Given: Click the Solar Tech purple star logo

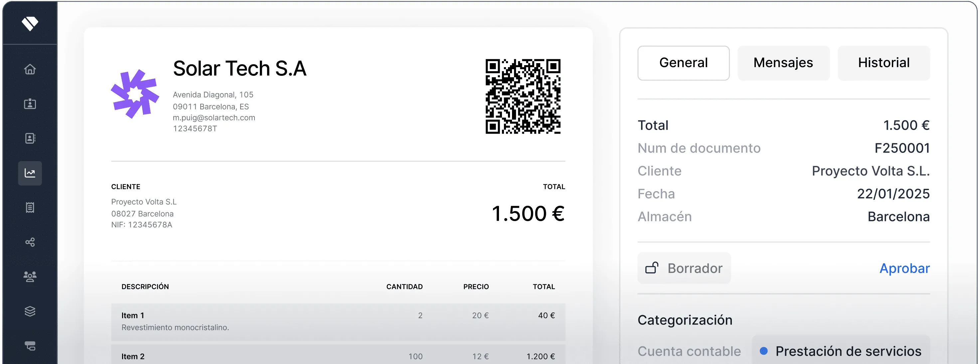Looking at the screenshot, I should click(x=135, y=94).
